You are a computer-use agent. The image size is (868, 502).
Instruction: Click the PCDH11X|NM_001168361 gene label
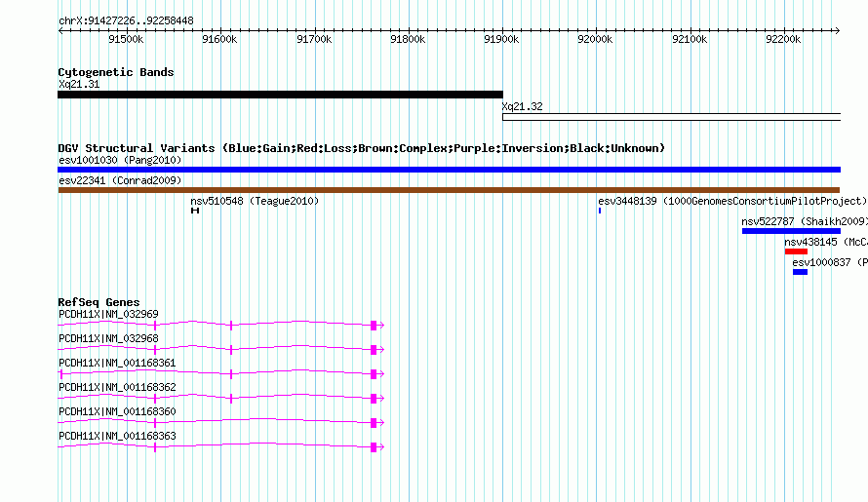coord(117,363)
